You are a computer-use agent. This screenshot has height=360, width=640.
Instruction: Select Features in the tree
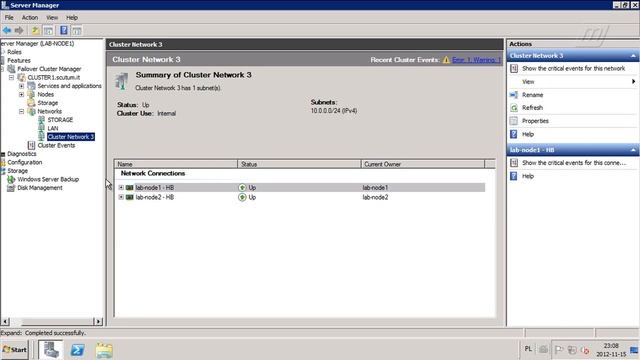pos(19,60)
